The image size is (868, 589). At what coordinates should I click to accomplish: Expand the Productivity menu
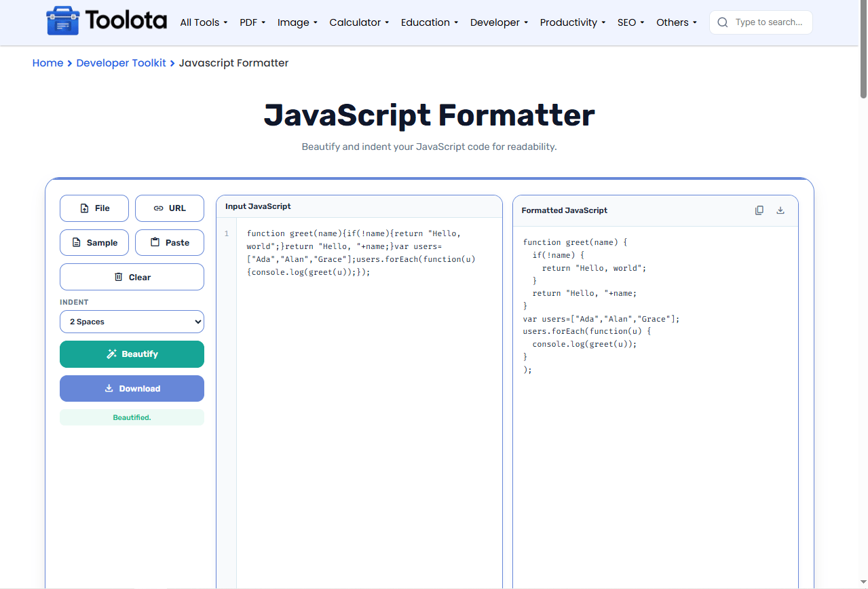pos(573,22)
